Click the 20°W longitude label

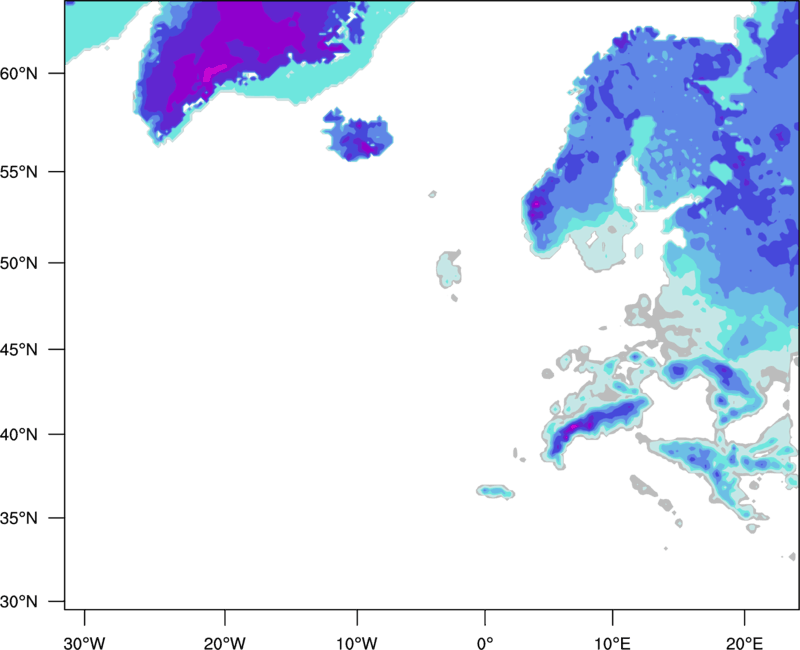pyautogui.click(x=224, y=643)
